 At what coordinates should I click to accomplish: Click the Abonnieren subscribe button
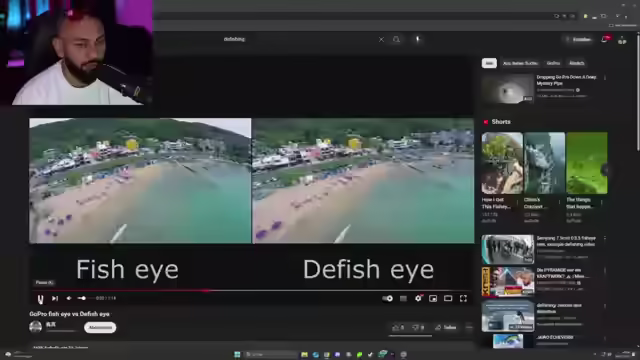pyautogui.click(x=100, y=327)
